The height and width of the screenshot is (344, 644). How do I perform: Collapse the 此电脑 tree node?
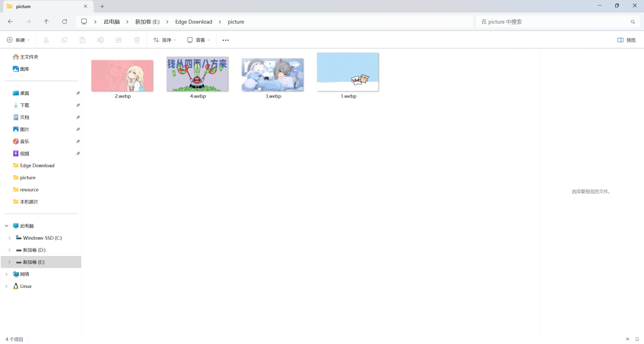point(6,226)
